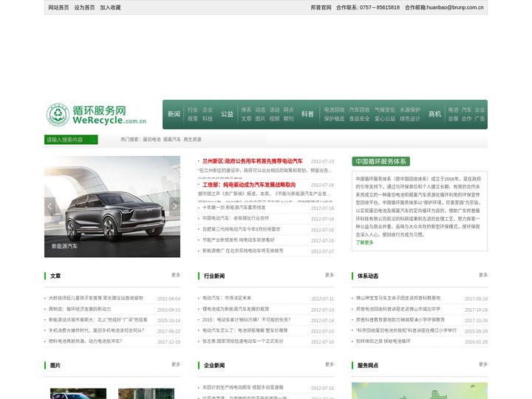
Task: Select 科技 under the 新闻 menu
Action: 208,118
